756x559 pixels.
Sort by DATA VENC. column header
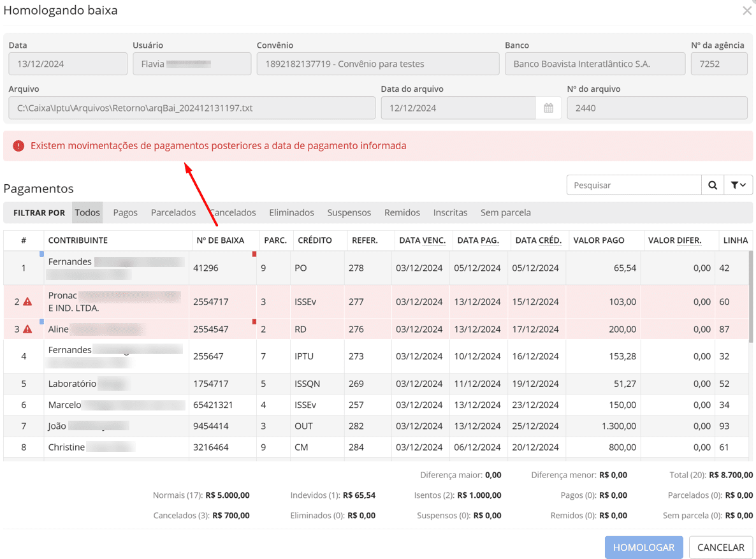click(422, 240)
